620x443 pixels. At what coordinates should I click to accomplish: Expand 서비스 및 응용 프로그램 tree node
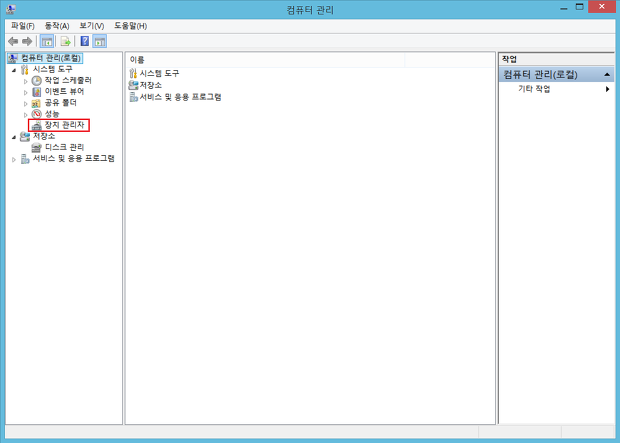click(x=14, y=159)
